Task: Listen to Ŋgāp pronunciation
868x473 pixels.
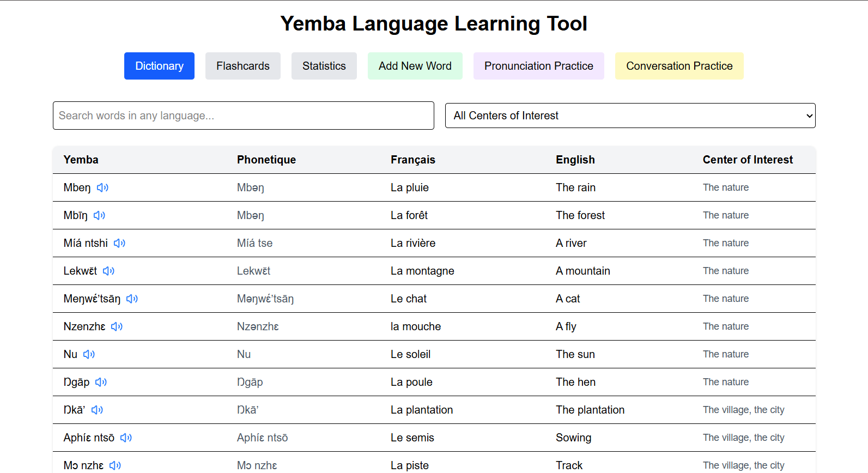Action: pyautogui.click(x=101, y=382)
